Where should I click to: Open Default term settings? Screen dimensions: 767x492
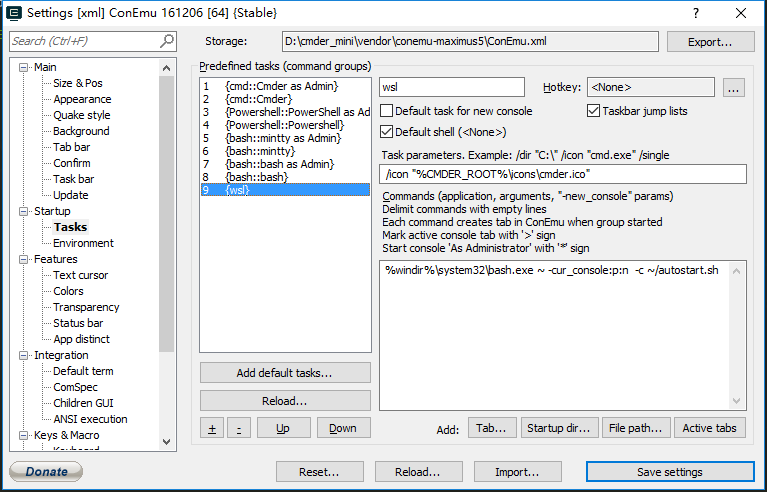point(83,371)
